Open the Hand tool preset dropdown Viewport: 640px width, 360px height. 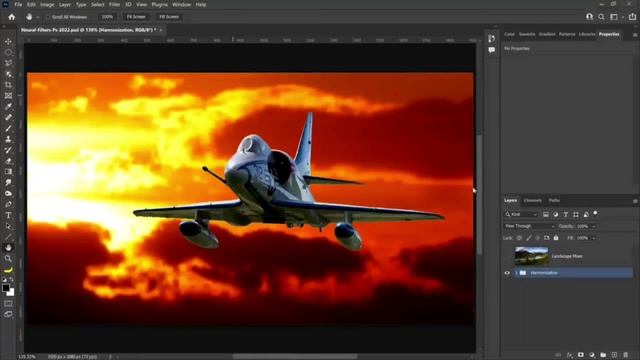click(x=38, y=17)
